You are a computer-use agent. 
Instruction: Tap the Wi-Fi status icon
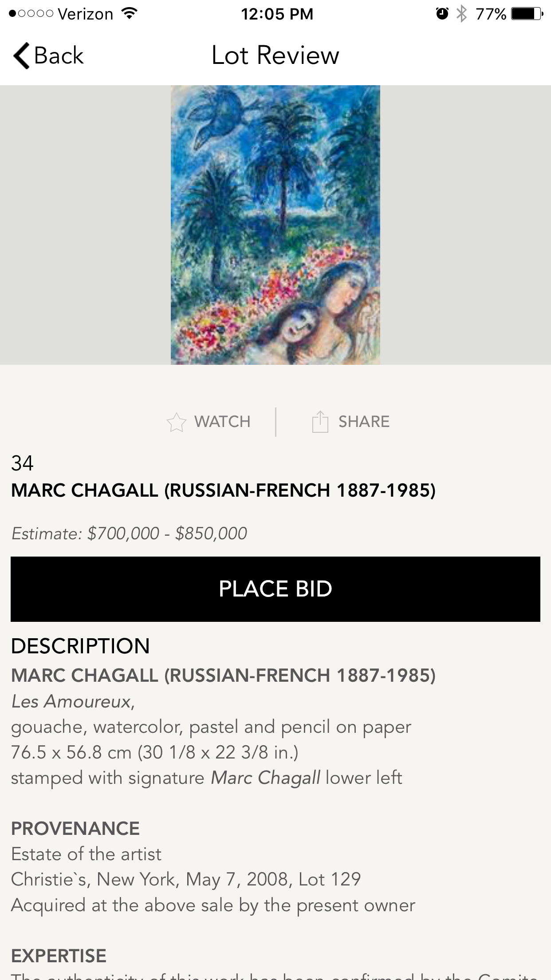(x=129, y=13)
